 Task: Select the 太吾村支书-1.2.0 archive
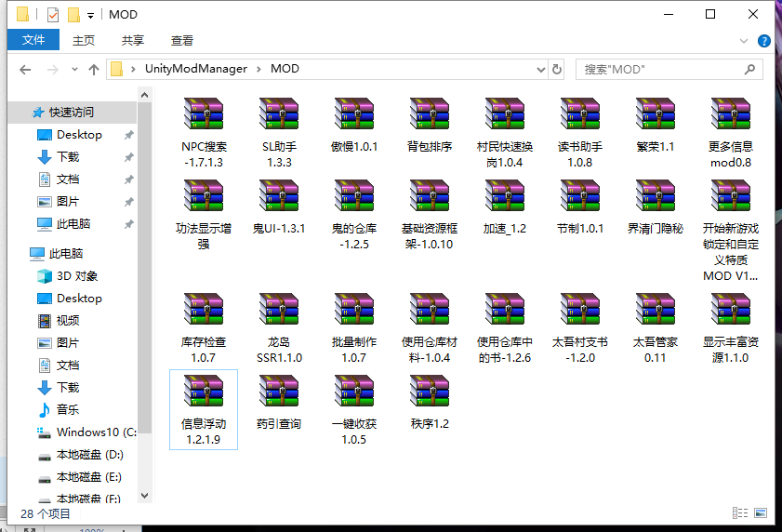[x=580, y=328]
